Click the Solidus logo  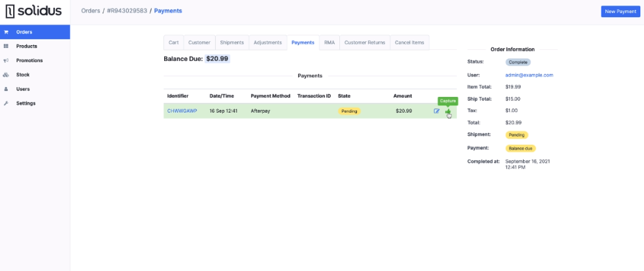tap(33, 11)
